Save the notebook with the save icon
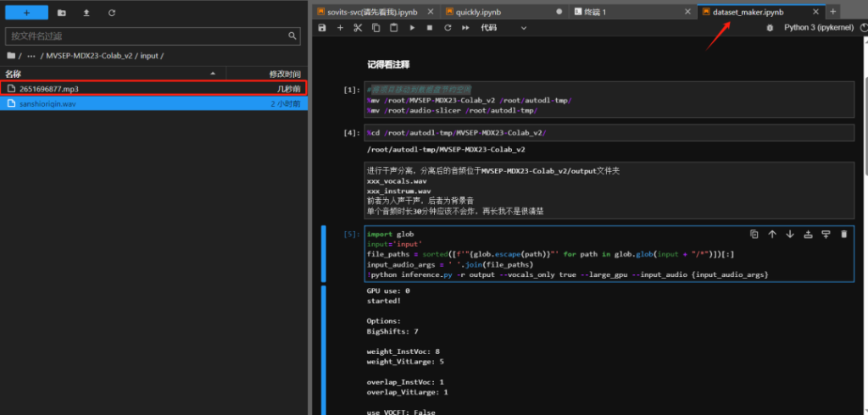The width and height of the screenshot is (868, 415). (322, 28)
